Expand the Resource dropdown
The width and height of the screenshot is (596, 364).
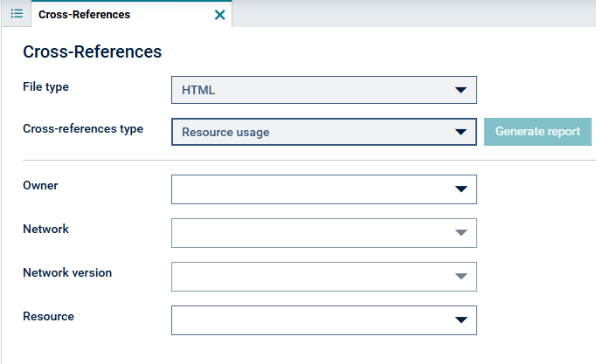coord(324,320)
